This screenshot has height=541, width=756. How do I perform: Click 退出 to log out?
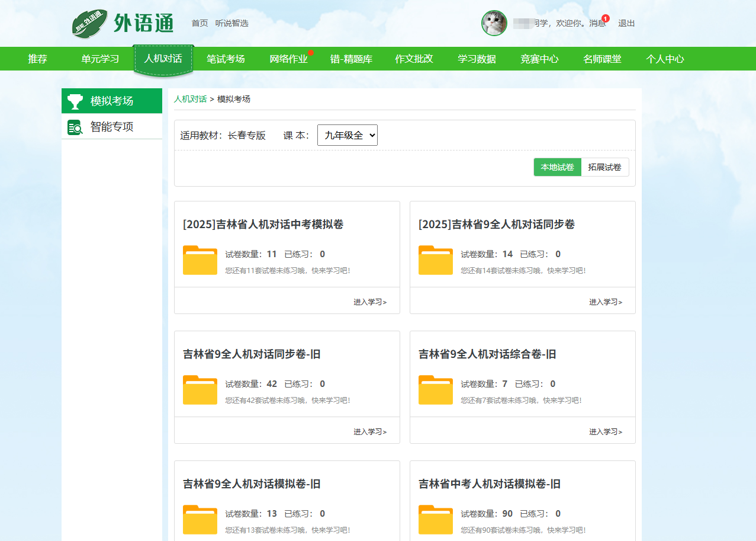[x=626, y=23]
